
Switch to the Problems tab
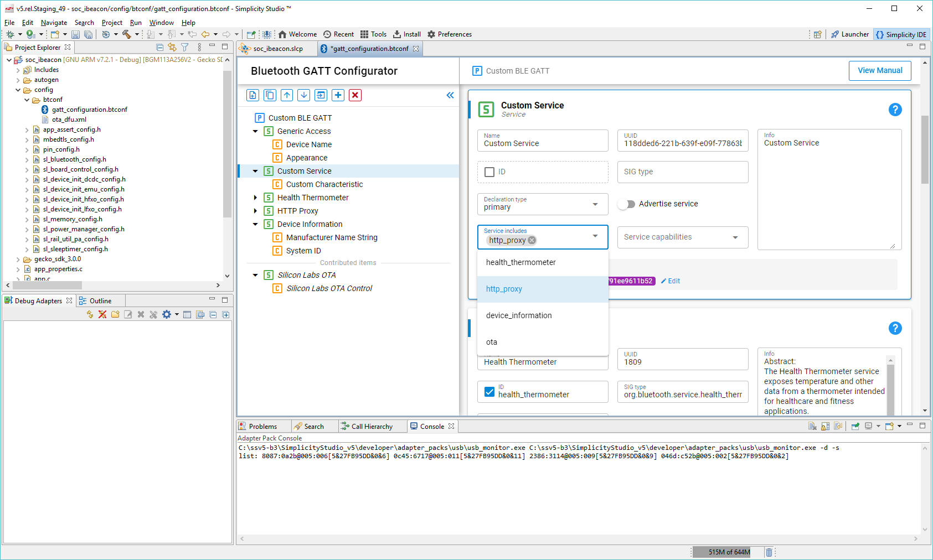262,426
